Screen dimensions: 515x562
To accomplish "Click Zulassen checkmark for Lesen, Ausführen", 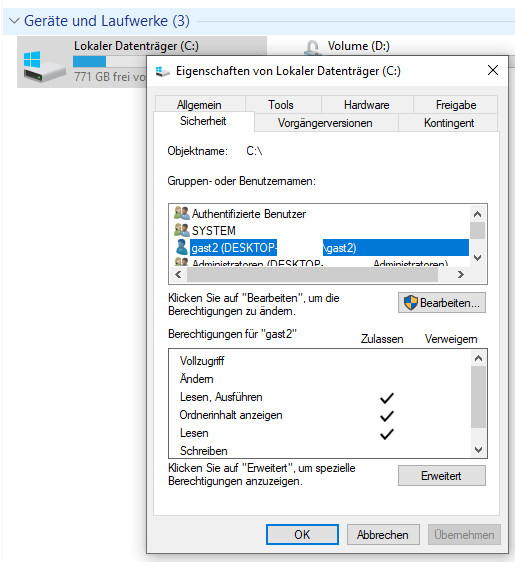I will [387, 398].
